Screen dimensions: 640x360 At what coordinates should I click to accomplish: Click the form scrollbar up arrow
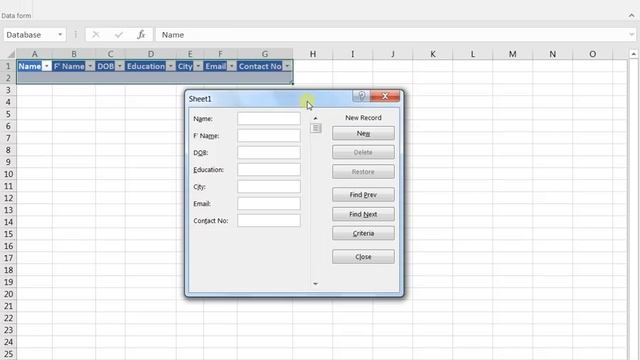tap(315, 118)
